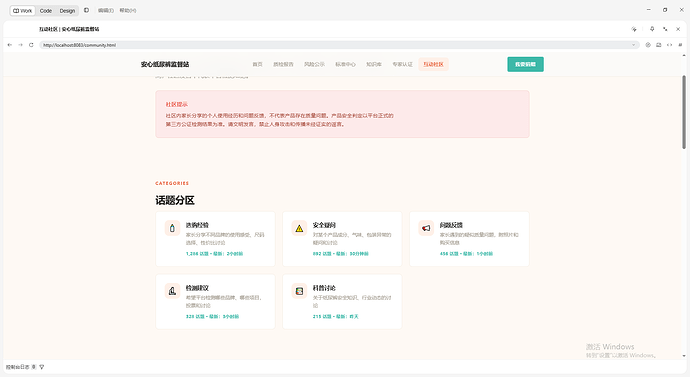Click the screenshot icon after address bar
The image size is (690, 377).
659,45
